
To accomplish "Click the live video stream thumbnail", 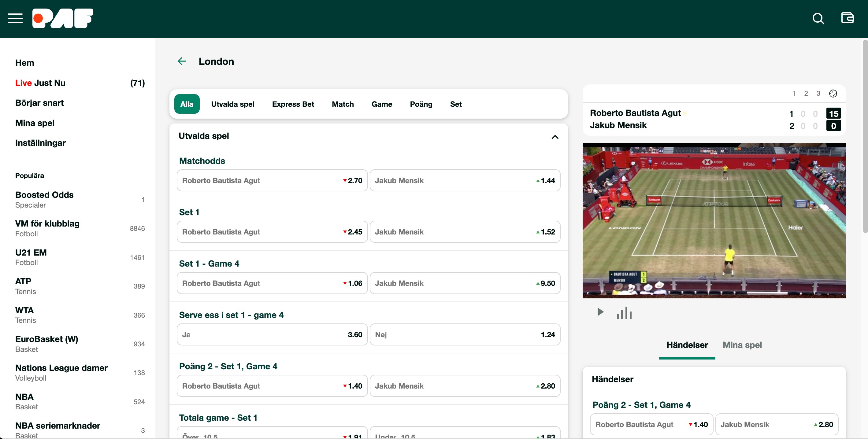I will (x=714, y=221).
